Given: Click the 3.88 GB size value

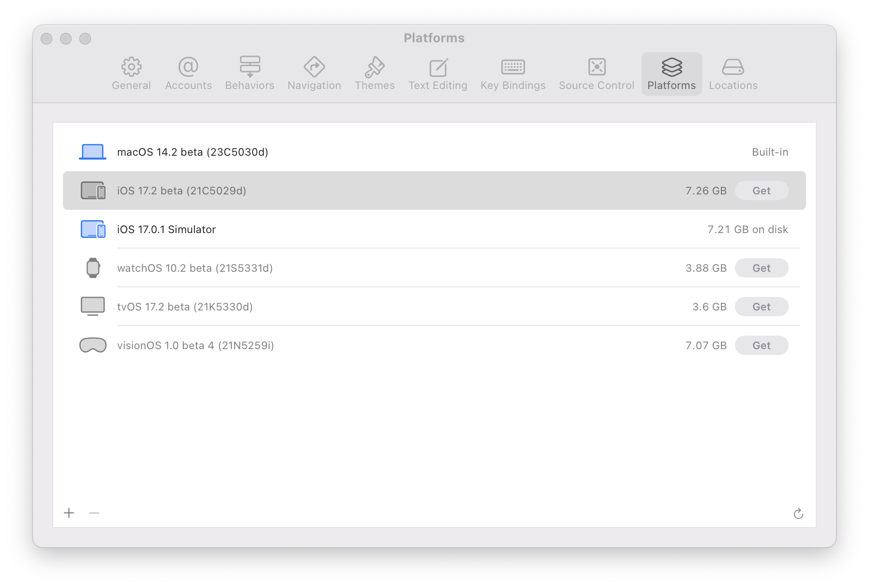Looking at the screenshot, I should pyautogui.click(x=706, y=268).
